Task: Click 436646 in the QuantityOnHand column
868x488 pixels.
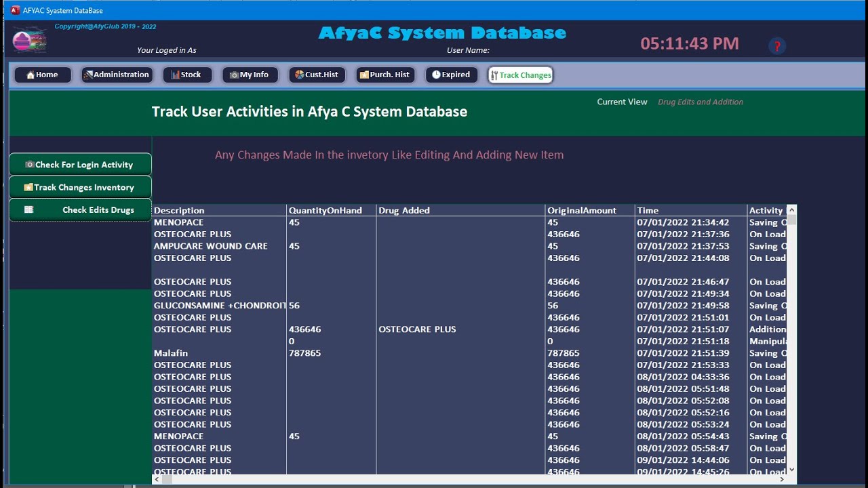Action: click(331, 329)
